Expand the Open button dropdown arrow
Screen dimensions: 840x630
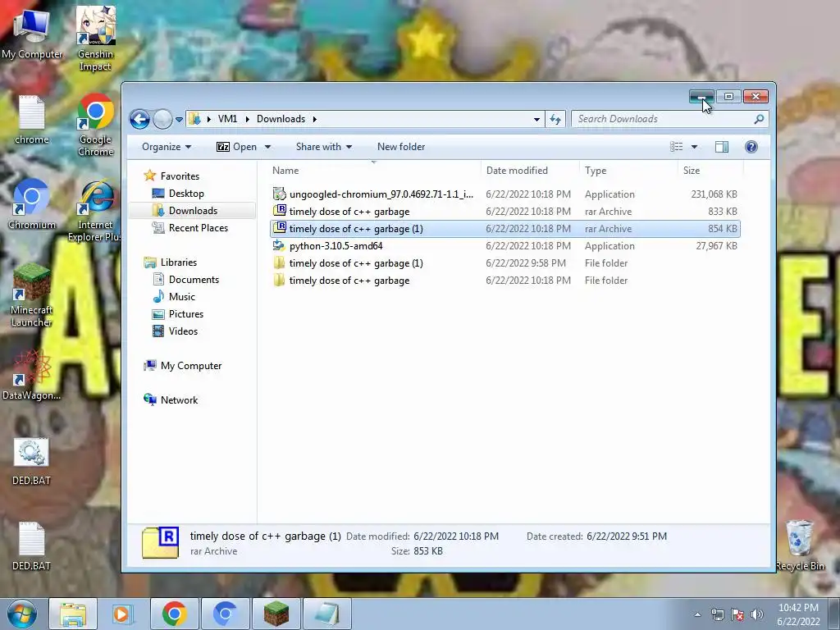coord(267,147)
